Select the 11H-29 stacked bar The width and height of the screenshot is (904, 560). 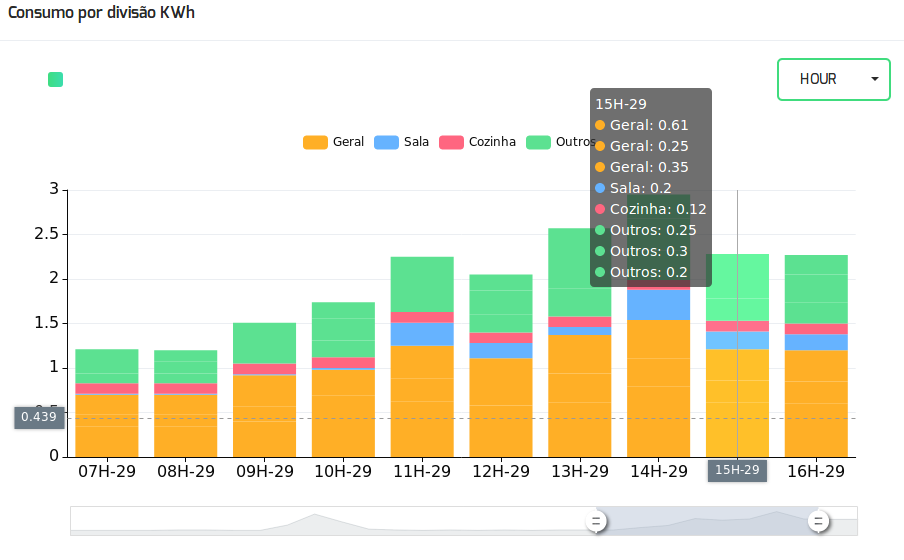point(422,357)
